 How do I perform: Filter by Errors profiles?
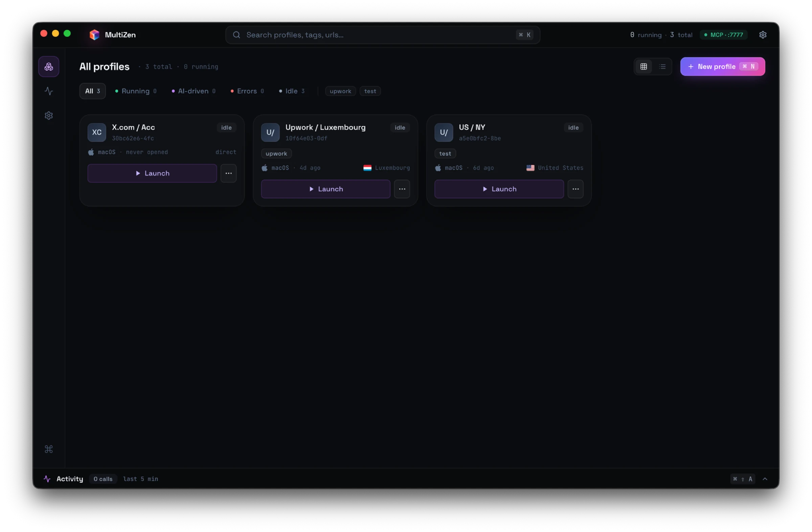click(x=247, y=91)
